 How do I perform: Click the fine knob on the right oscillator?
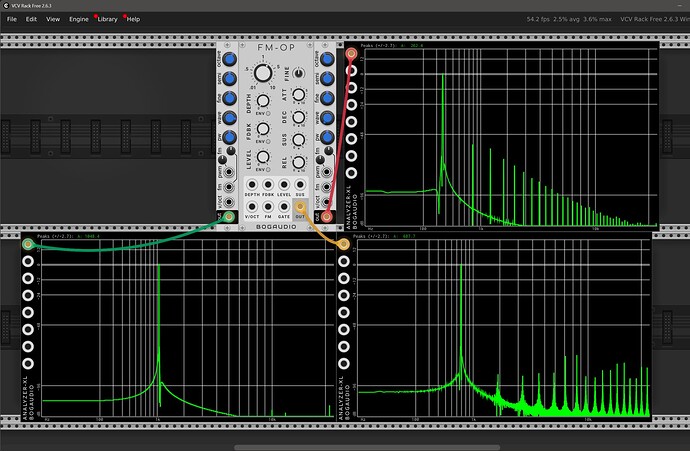tap(327, 98)
